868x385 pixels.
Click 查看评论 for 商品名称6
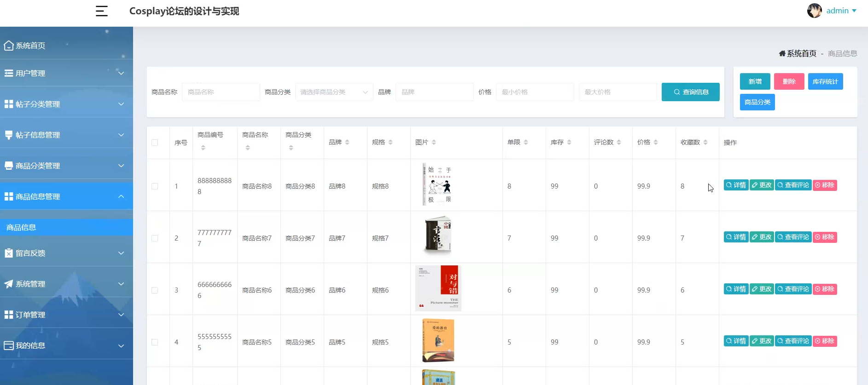pyautogui.click(x=793, y=289)
